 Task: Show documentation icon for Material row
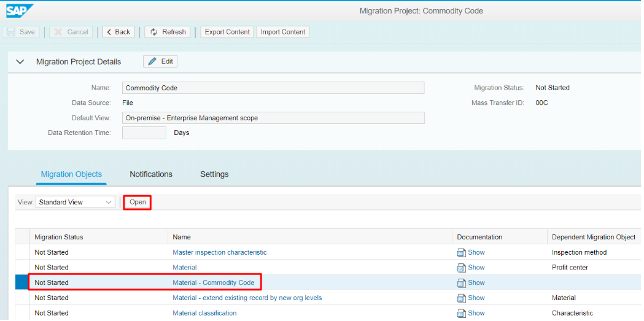[x=461, y=268]
